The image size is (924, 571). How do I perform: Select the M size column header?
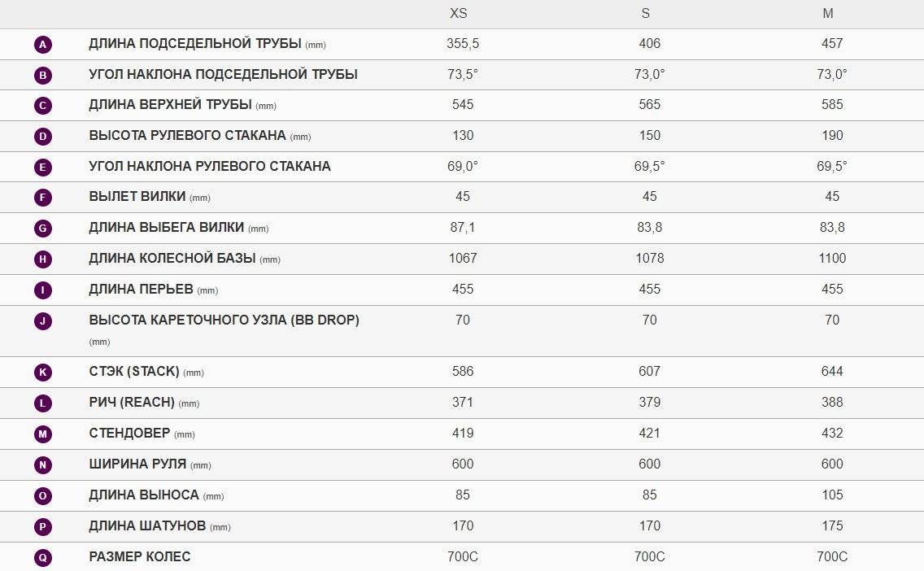[x=828, y=14]
